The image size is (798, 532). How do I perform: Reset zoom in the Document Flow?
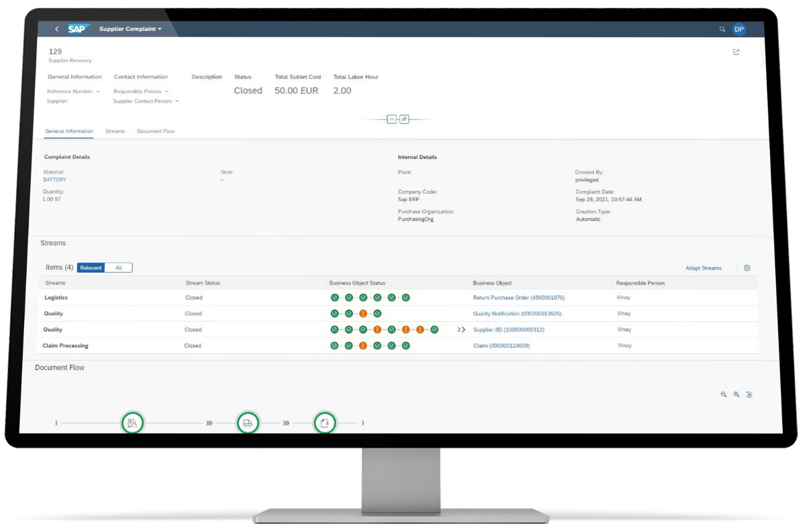[x=749, y=394]
